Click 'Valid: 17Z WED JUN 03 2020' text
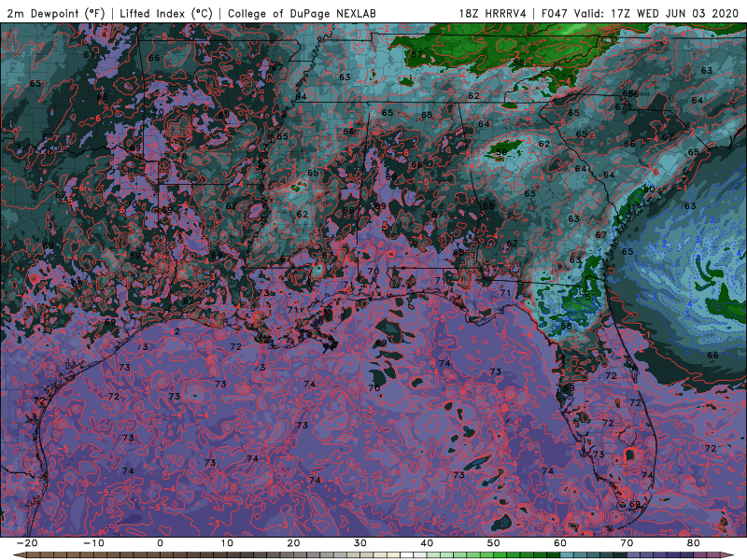747x560 pixels. click(x=656, y=13)
